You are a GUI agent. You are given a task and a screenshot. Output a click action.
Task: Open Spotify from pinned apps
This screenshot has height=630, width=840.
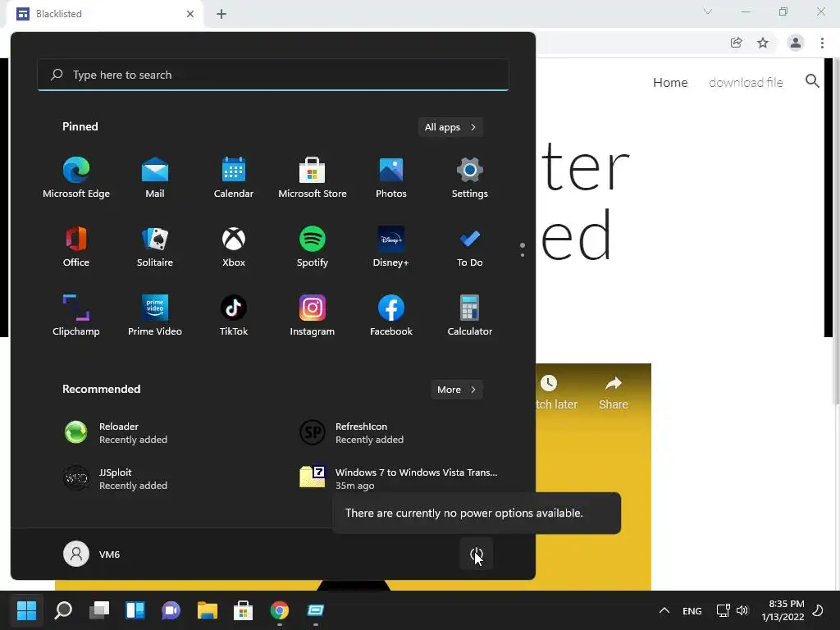[x=313, y=246]
